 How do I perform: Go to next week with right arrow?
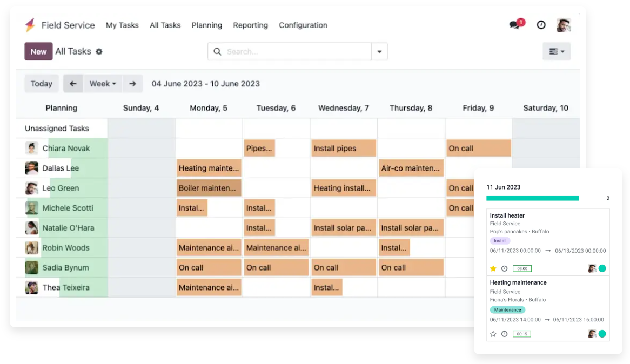[x=132, y=84]
